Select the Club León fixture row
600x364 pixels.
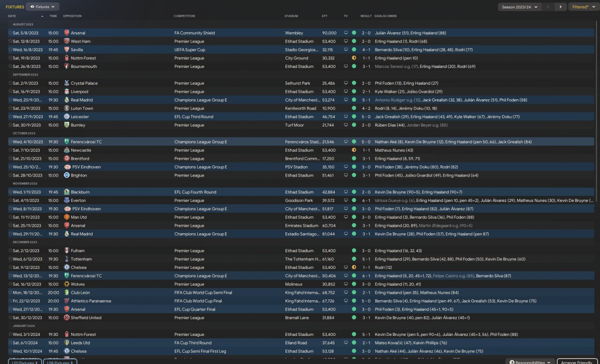coord(301,293)
